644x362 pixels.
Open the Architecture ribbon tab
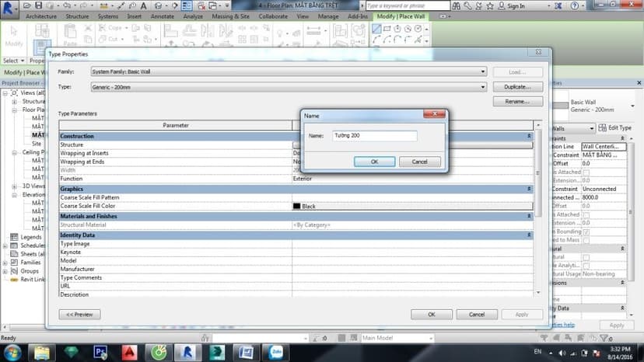pos(41,16)
